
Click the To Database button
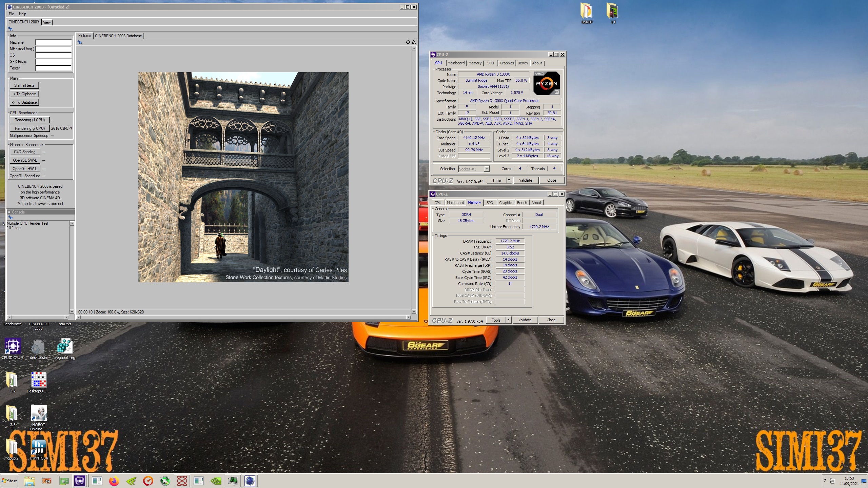point(24,102)
